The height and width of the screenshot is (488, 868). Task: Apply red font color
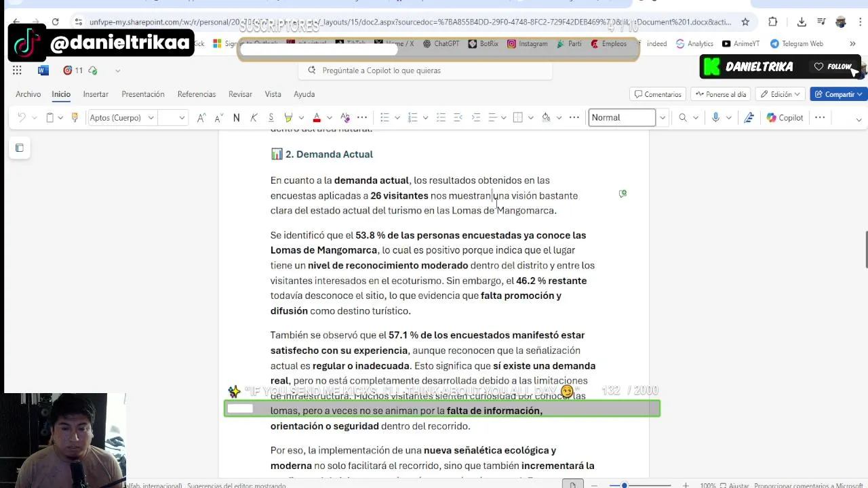pyautogui.click(x=317, y=118)
